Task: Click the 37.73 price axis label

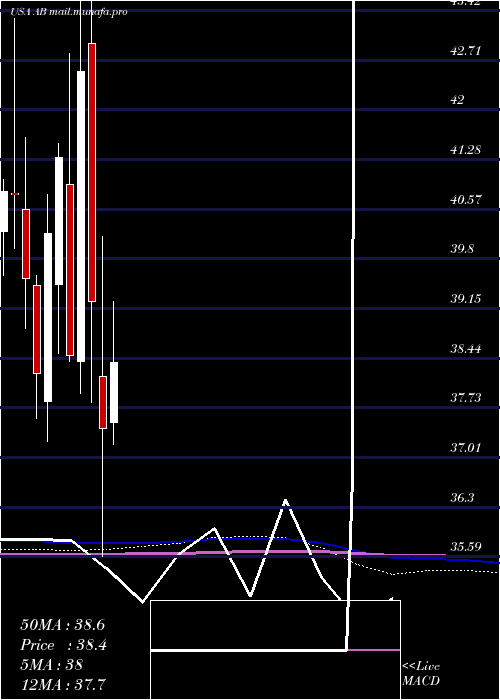Action: [x=466, y=398]
